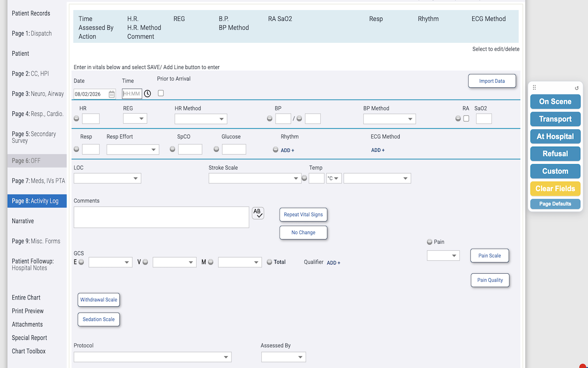
Task: Toggle the GCS M round indicator
Action: 210,262
